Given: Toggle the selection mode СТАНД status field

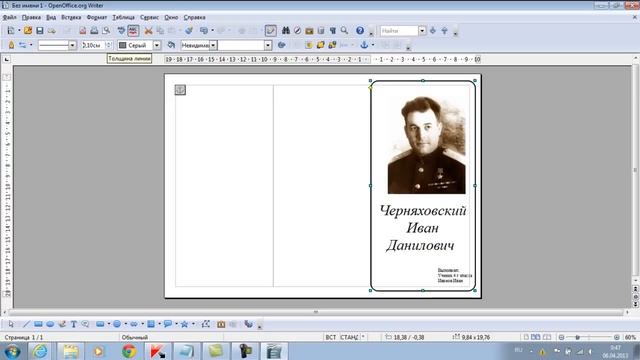Looking at the screenshot, I should [349, 337].
